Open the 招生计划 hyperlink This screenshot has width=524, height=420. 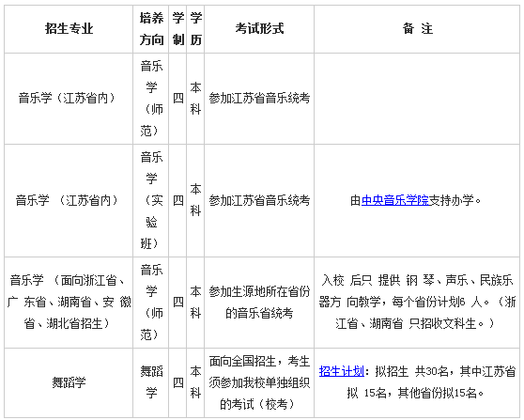pyautogui.click(x=342, y=371)
